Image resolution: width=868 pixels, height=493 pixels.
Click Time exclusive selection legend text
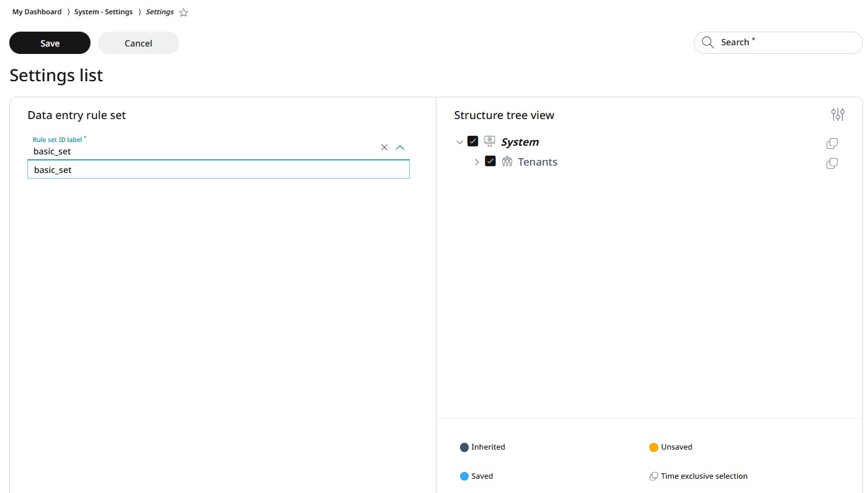pos(704,476)
